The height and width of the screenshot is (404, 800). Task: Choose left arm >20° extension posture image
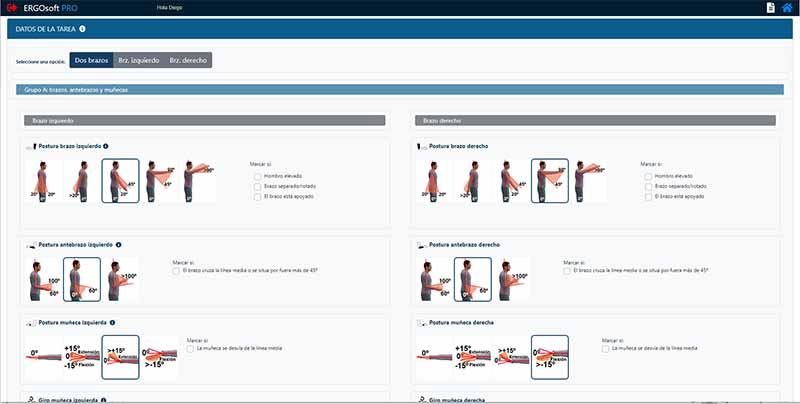point(82,181)
